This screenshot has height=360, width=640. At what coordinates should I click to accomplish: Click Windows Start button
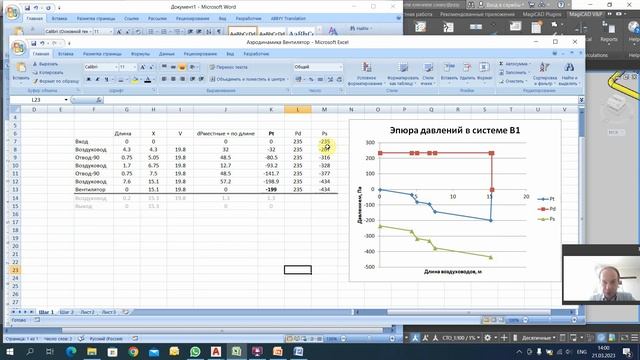(9, 351)
